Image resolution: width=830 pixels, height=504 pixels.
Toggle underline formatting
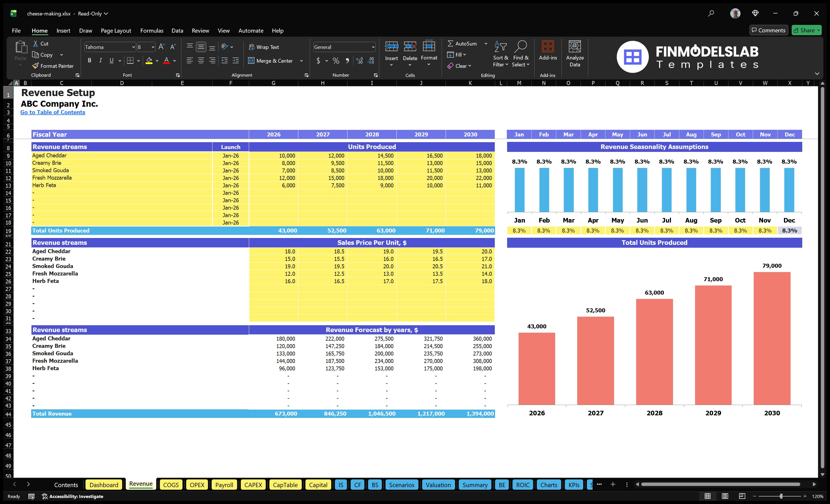point(111,61)
